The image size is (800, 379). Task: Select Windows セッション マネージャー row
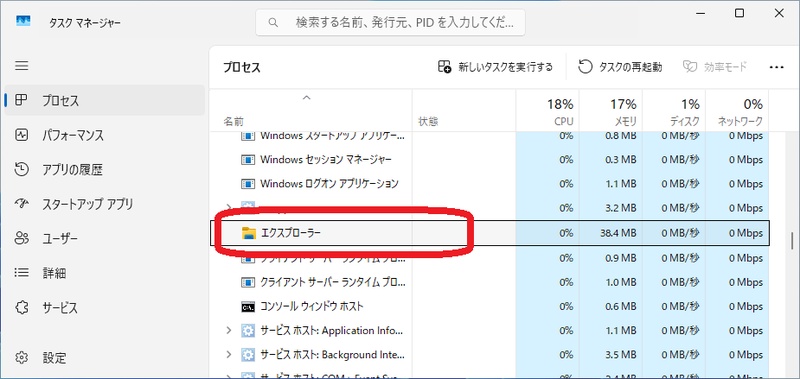pyautogui.click(x=490, y=160)
